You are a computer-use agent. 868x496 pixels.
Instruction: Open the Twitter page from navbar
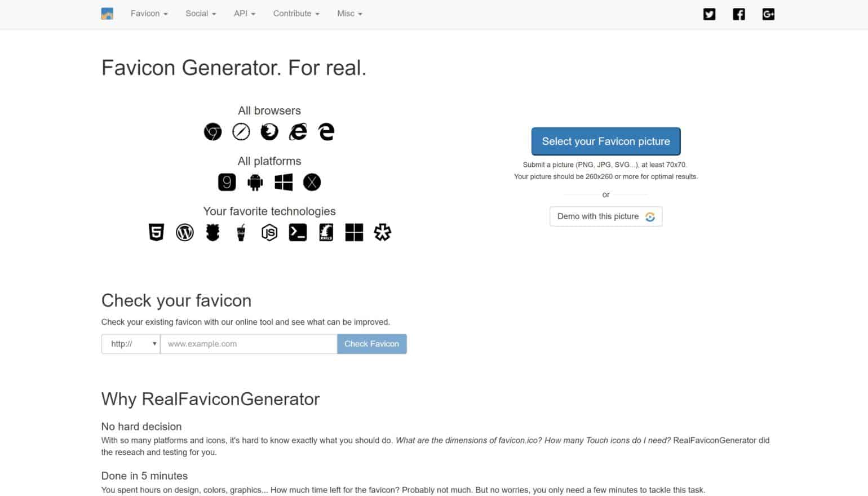[x=710, y=14]
